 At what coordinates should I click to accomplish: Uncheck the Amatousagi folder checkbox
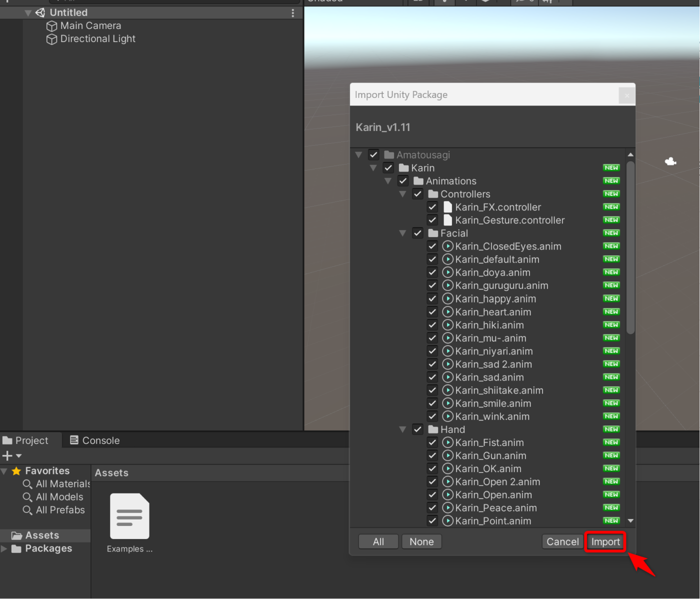point(373,155)
